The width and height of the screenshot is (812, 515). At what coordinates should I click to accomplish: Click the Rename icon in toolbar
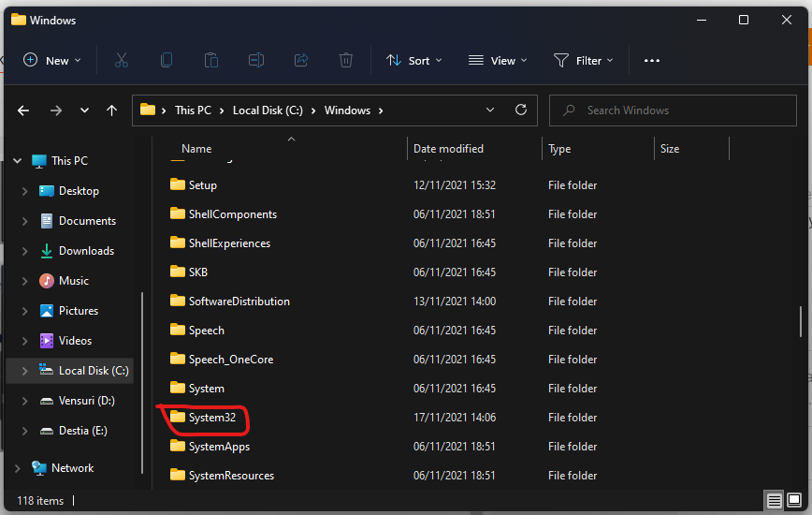(256, 61)
